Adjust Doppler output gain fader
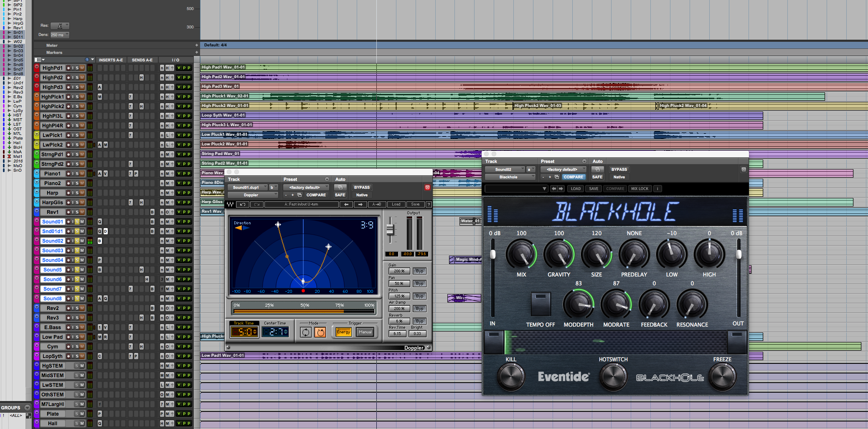 [390, 229]
